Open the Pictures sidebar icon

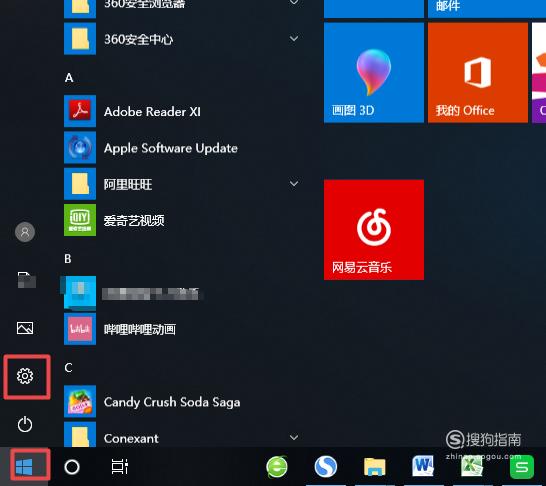[25, 328]
